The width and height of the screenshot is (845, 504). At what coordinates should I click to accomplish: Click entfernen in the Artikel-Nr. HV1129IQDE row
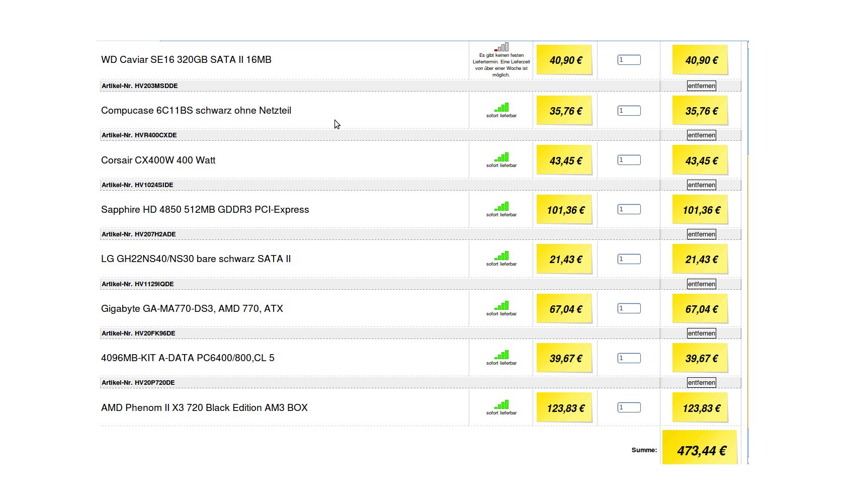point(702,284)
